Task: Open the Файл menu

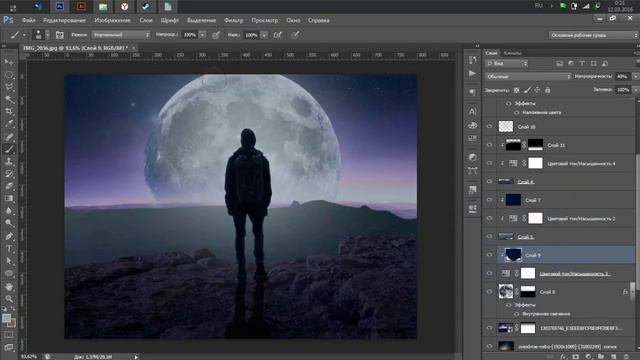Action: [x=29, y=20]
